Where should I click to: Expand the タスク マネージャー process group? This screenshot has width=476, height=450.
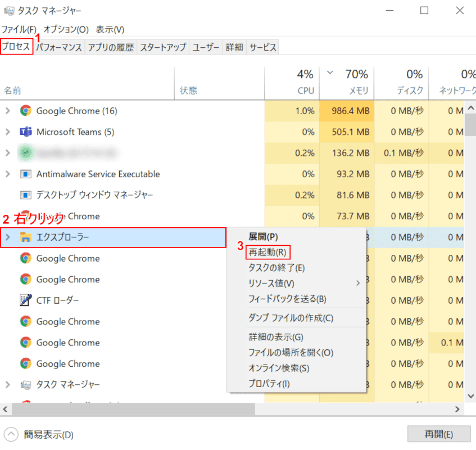(x=8, y=385)
